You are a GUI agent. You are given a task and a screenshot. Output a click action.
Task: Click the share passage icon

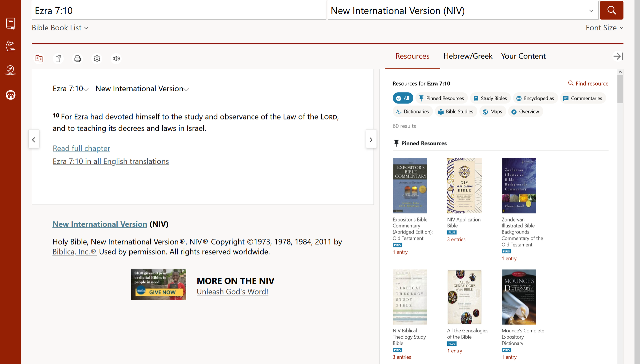(58, 59)
